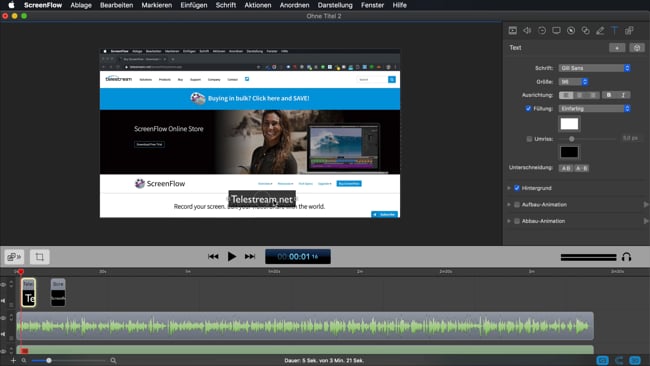650x366 pixels.
Task: Click the headphones audio monitor icon
Action: coord(626,257)
